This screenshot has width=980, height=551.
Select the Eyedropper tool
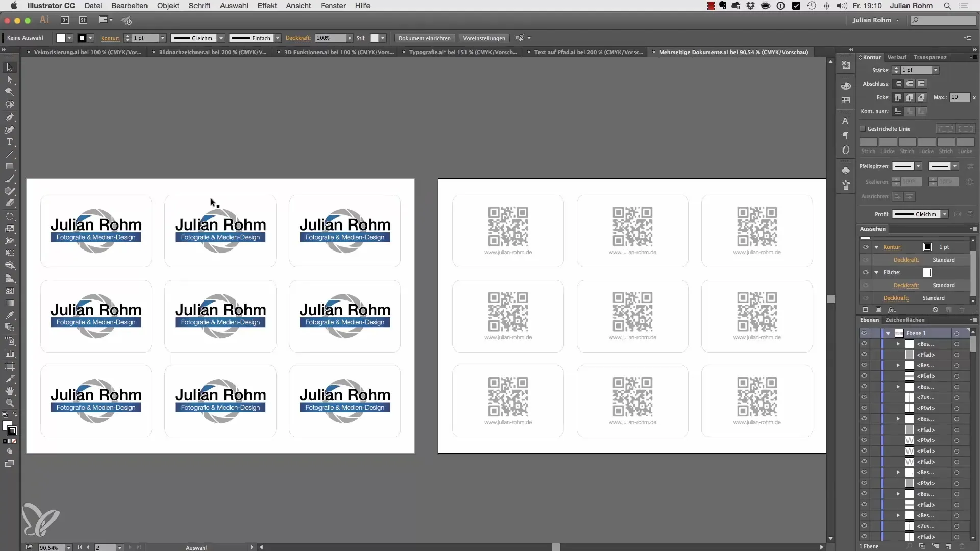[9, 315]
